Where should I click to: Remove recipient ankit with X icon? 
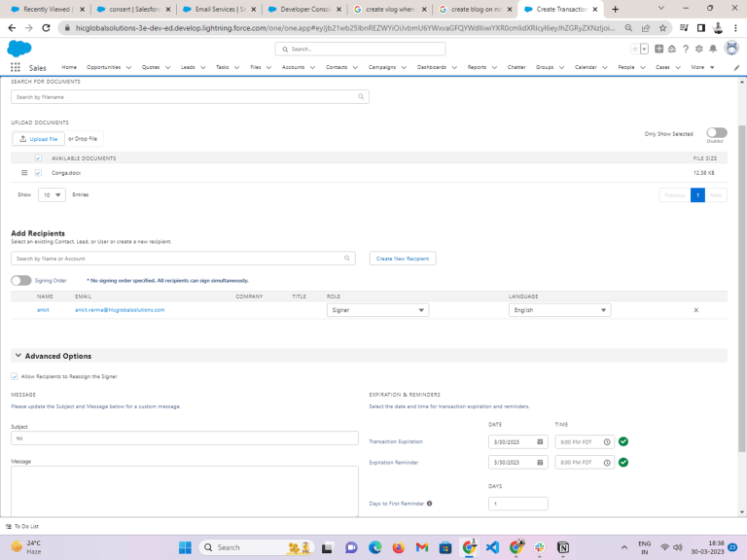696,310
